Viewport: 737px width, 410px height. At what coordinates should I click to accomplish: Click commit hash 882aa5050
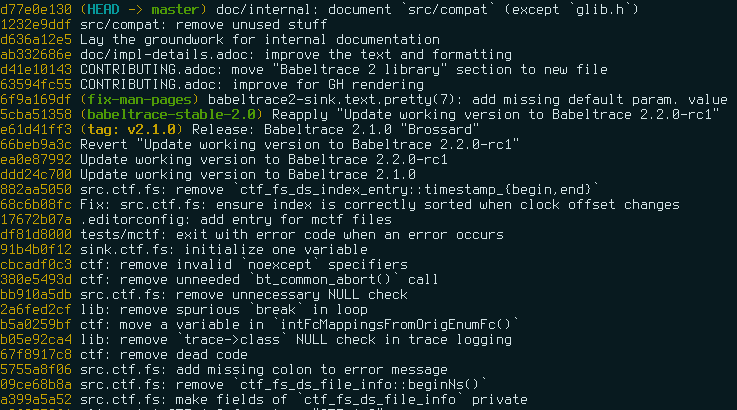pos(36,190)
